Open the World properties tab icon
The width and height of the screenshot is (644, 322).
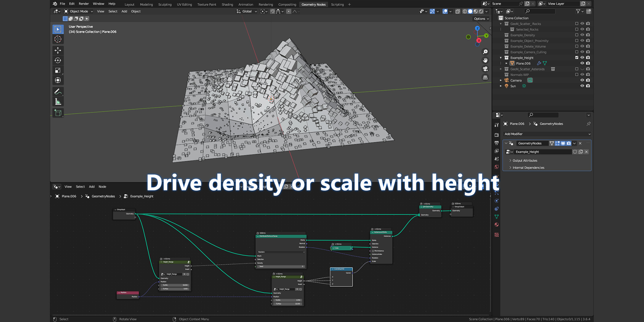pos(497,167)
